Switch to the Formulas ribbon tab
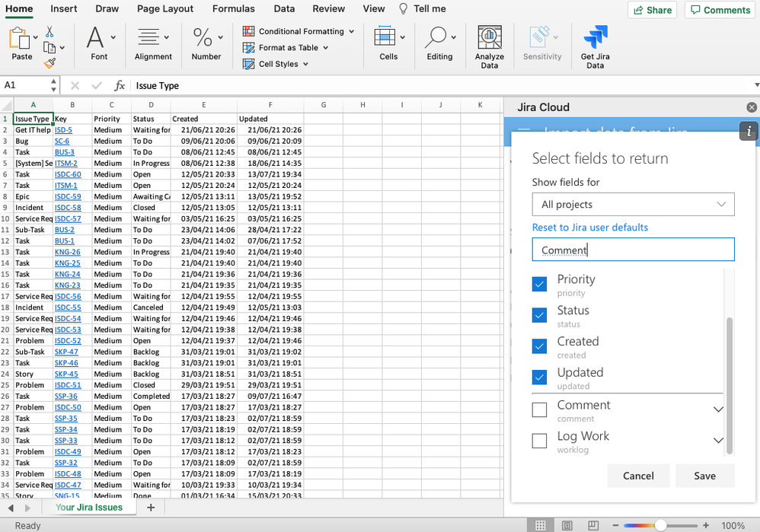 pyautogui.click(x=233, y=8)
